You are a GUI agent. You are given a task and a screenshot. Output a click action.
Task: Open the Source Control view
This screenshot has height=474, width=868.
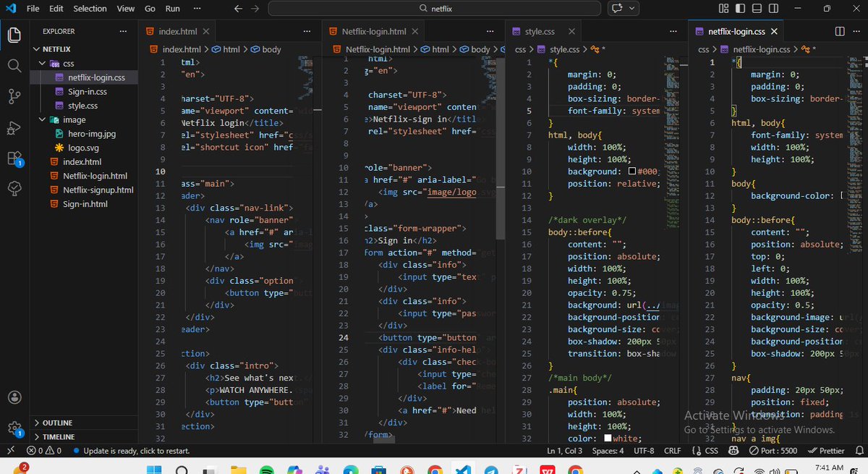click(x=14, y=97)
